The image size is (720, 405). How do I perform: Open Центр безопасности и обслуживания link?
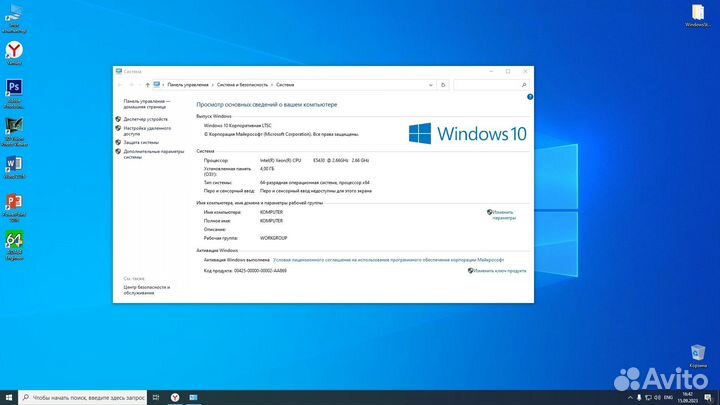tap(146, 290)
